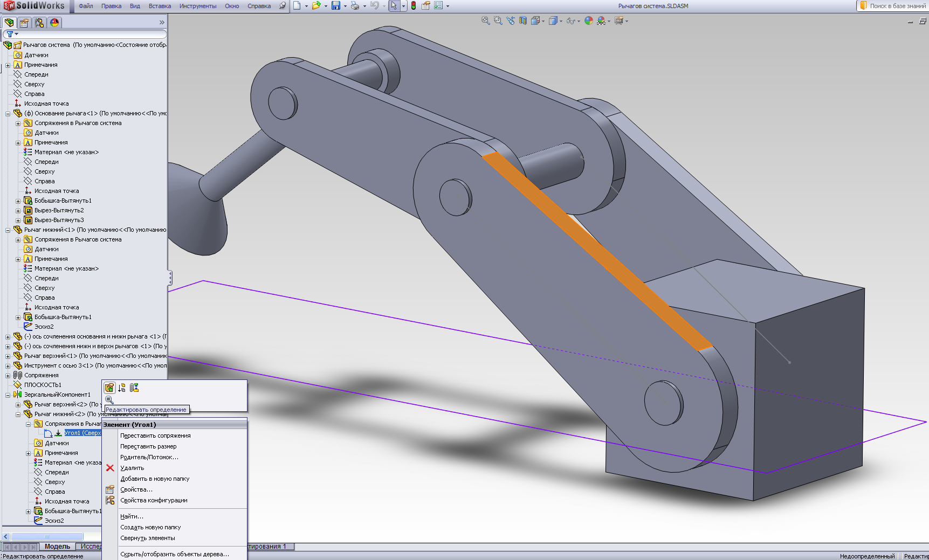This screenshot has height=560, width=929.
Task: Click the Zoom to Fit magnifier icon
Action: (485, 20)
